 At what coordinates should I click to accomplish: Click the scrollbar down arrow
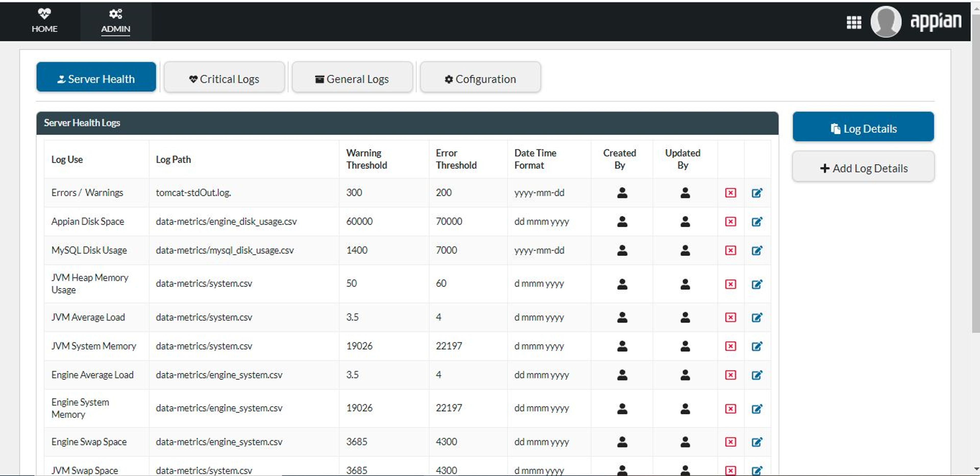point(976,469)
